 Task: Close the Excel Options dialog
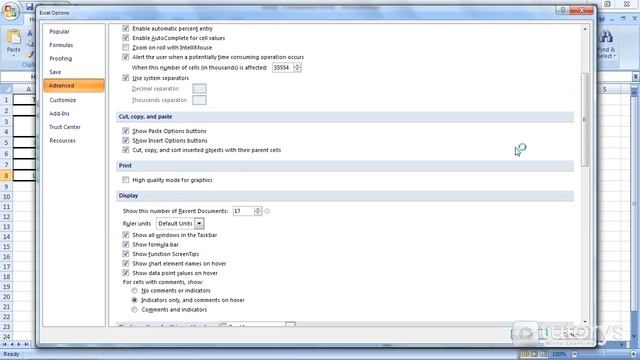coord(582,10)
